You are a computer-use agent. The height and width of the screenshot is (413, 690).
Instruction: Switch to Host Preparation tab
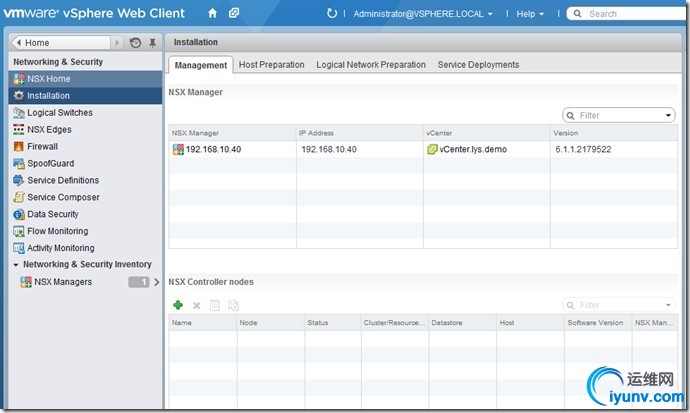tap(271, 65)
